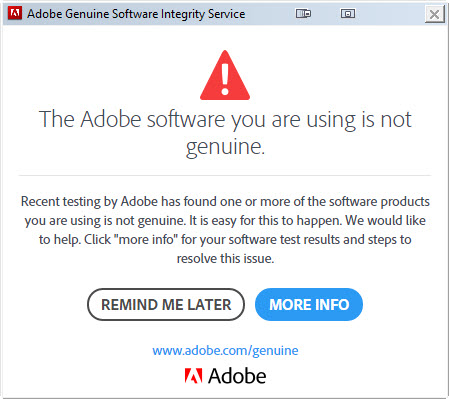This screenshot has width=449, height=399.
Task: Click the quoted "more info" text in paragraph
Action: 146,239
